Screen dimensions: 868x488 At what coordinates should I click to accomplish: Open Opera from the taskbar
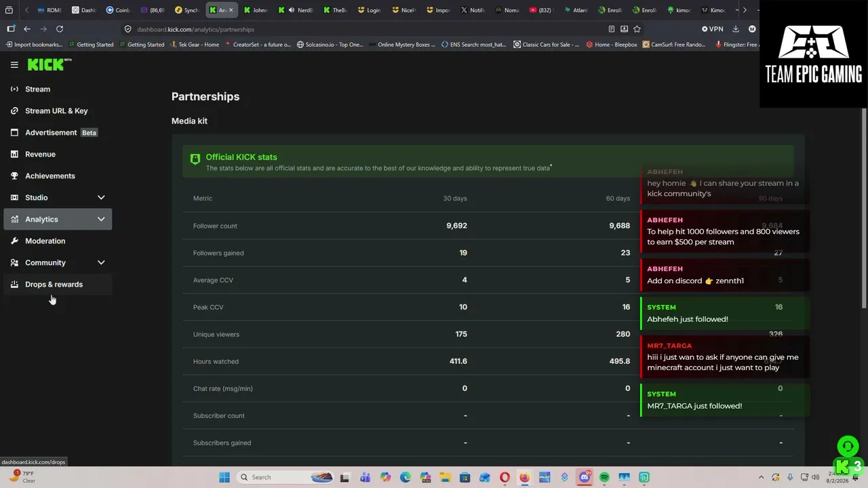pyautogui.click(x=505, y=477)
